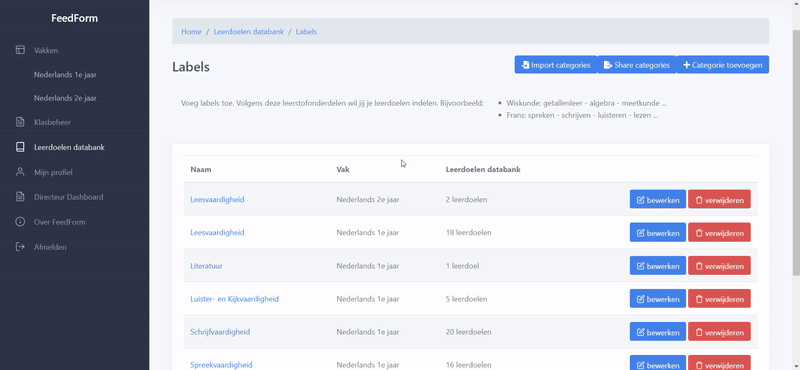800x370 pixels.
Task: Click the Leerdoelen databank book icon
Action: pos(20,147)
